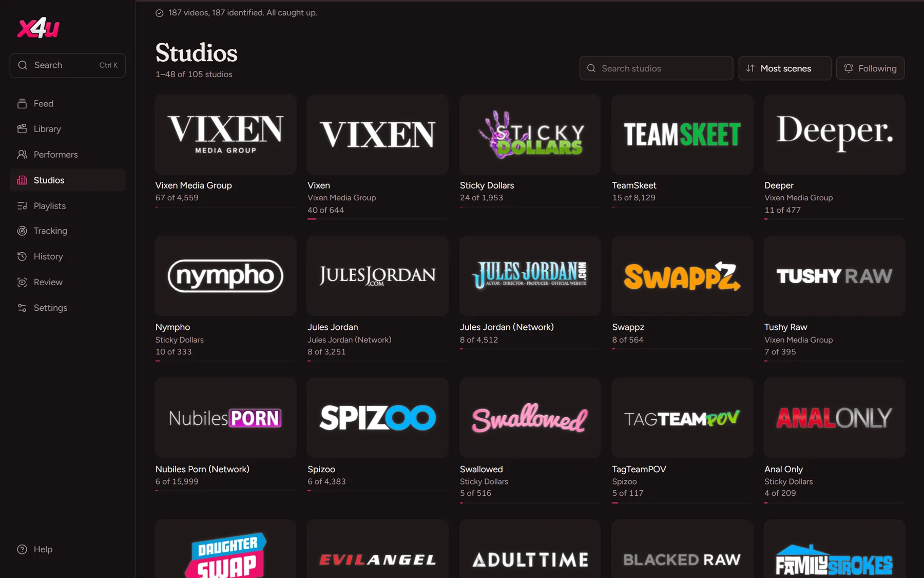This screenshot has width=924, height=578.
Task: Click the Jules Jordan (Network) card title
Action: point(507,327)
